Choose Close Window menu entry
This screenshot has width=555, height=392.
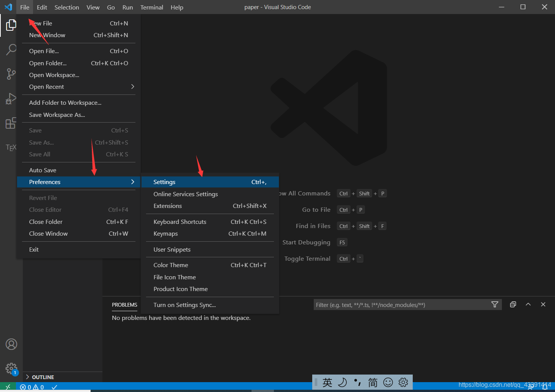tap(79, 233)
